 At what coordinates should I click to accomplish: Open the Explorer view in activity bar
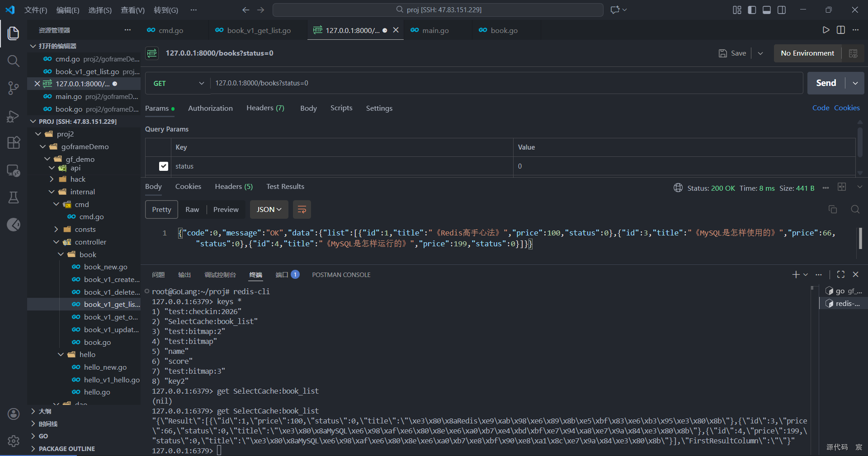(14, 33)
